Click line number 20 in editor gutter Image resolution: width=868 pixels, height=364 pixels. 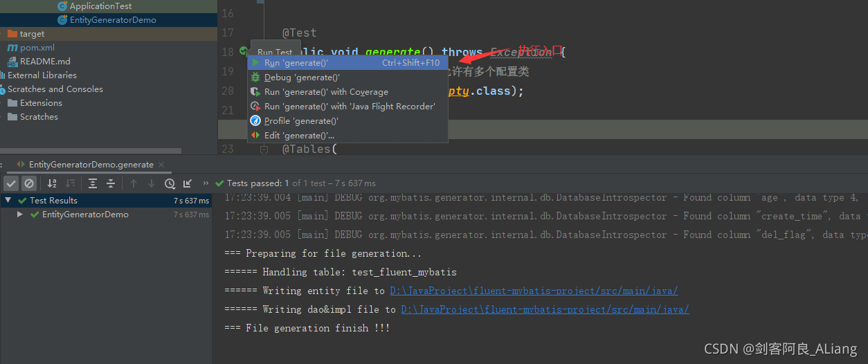tap(228, 91)
